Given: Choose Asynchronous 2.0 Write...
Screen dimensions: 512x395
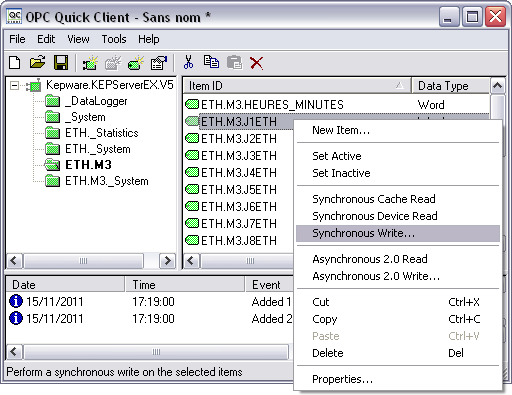Looking at the screenshot, I should click(x=398, y=276).
